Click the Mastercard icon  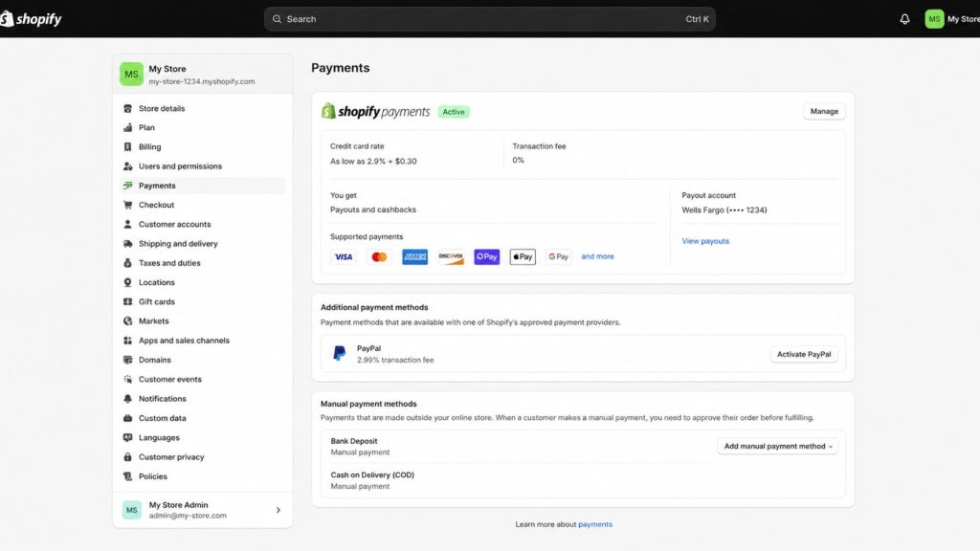[x=379, y=256]
